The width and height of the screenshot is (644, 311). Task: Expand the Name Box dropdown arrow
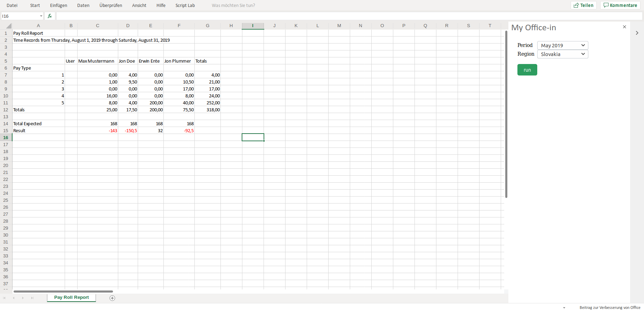[x=41, y=16]
